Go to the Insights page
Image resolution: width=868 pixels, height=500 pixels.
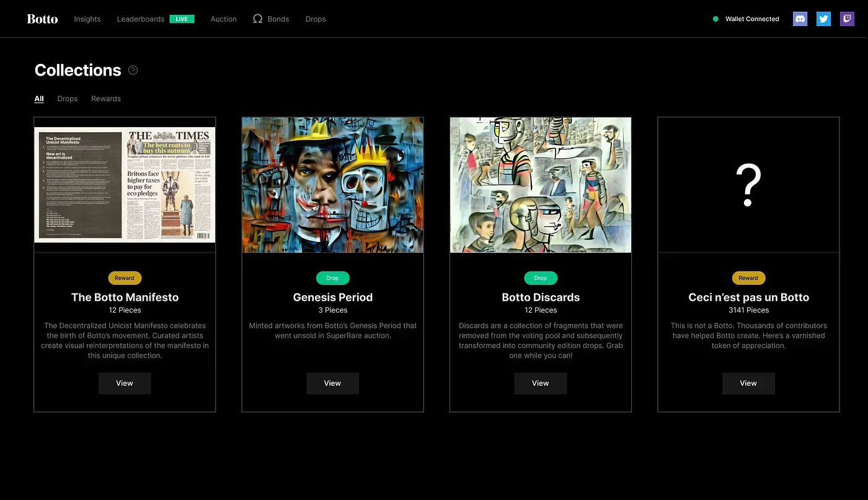[x=87, y=19]
